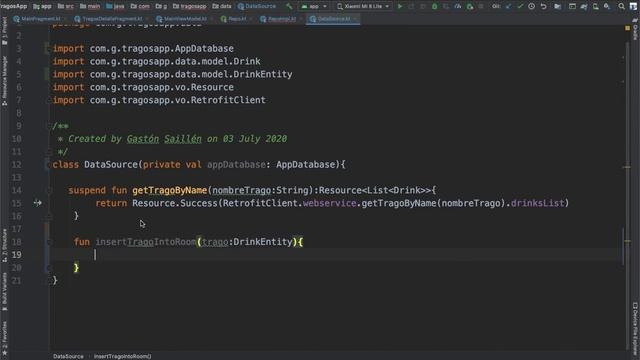Click 'DrinkEntity' parameter type on line 18
Viewport: 640px width, 360px height.
pos(262,242)
